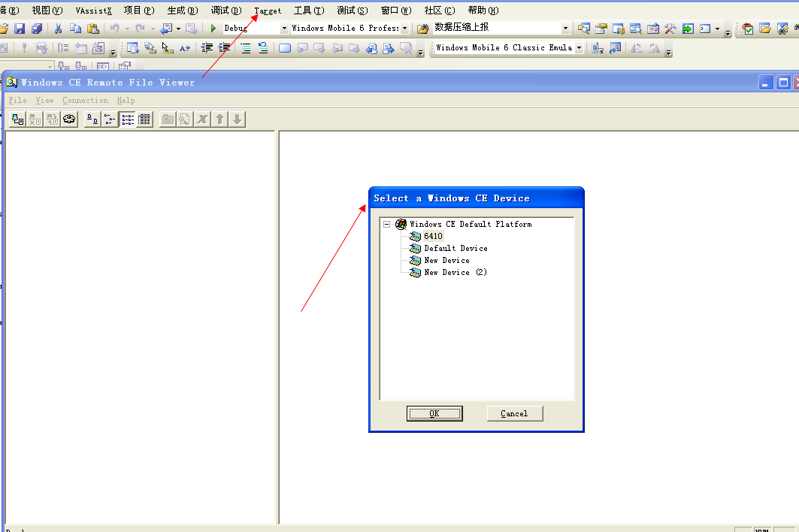The height and width of the screenshot is (532, 799).
Task: Click the Redo icon
Action: pos(140,29)
